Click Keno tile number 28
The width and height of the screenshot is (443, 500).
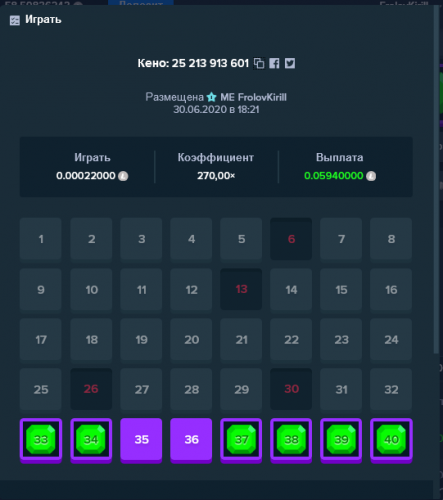[191, 389]
